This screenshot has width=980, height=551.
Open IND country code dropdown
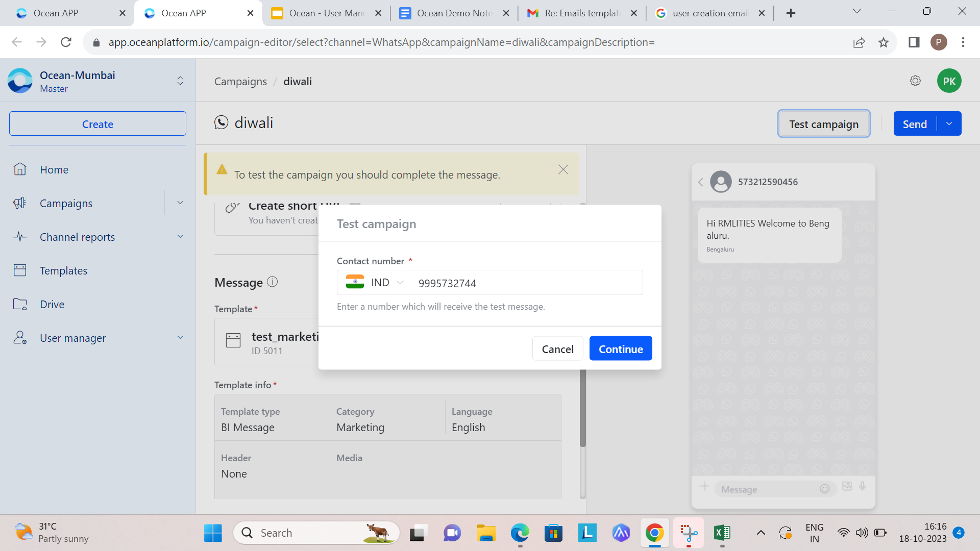(375, 283)
